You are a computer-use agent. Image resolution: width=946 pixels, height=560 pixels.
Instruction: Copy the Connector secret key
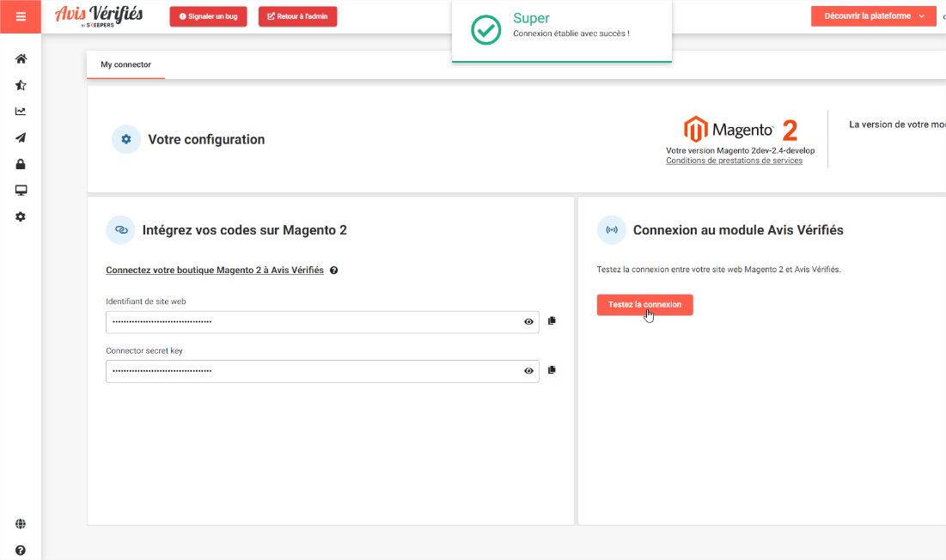click(552, 369)
